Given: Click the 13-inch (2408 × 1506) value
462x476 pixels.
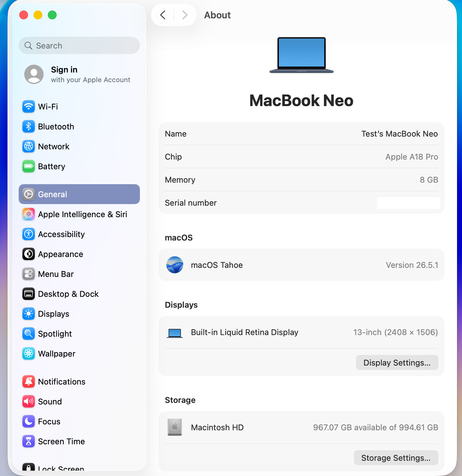Looking at the screenshot, I should pyautogui.click(x=395, y=332).
